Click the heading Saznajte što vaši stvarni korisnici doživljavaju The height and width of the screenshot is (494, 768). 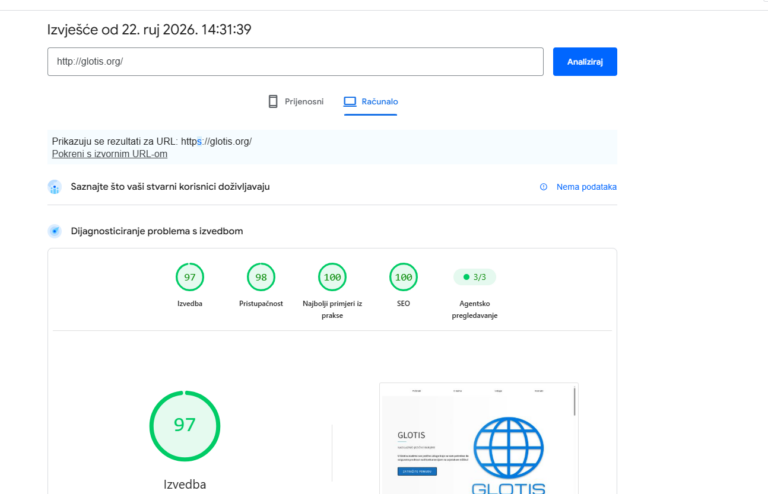170,187
